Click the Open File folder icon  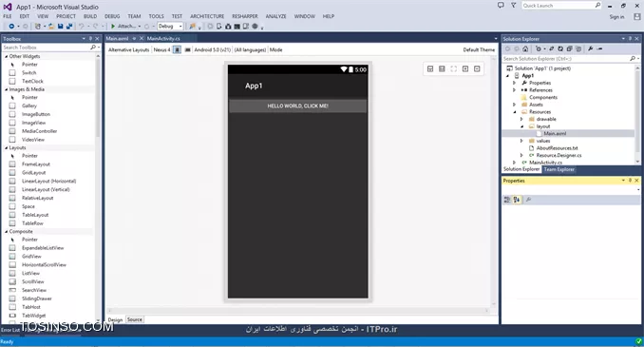pyautogui.click(x=51, y=27)
